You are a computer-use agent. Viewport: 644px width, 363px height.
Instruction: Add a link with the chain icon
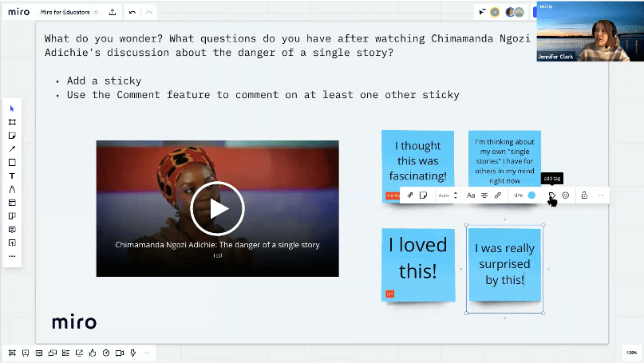coord(498,195)
